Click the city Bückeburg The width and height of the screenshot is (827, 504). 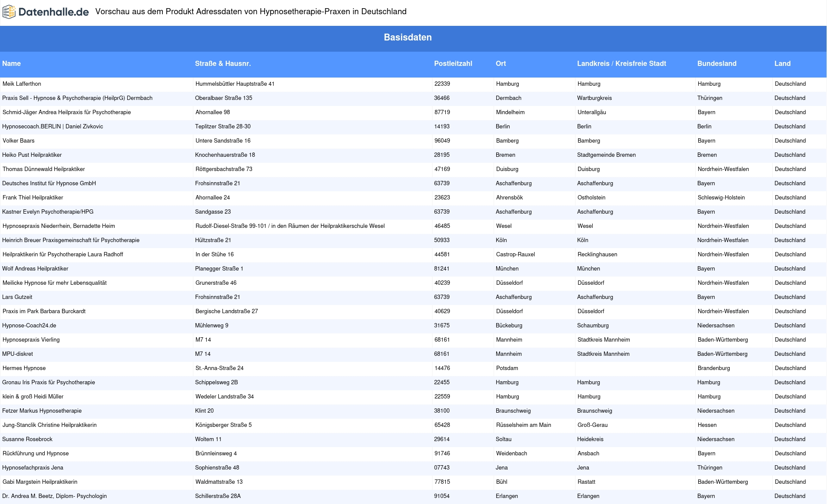(x=509, y=326)
